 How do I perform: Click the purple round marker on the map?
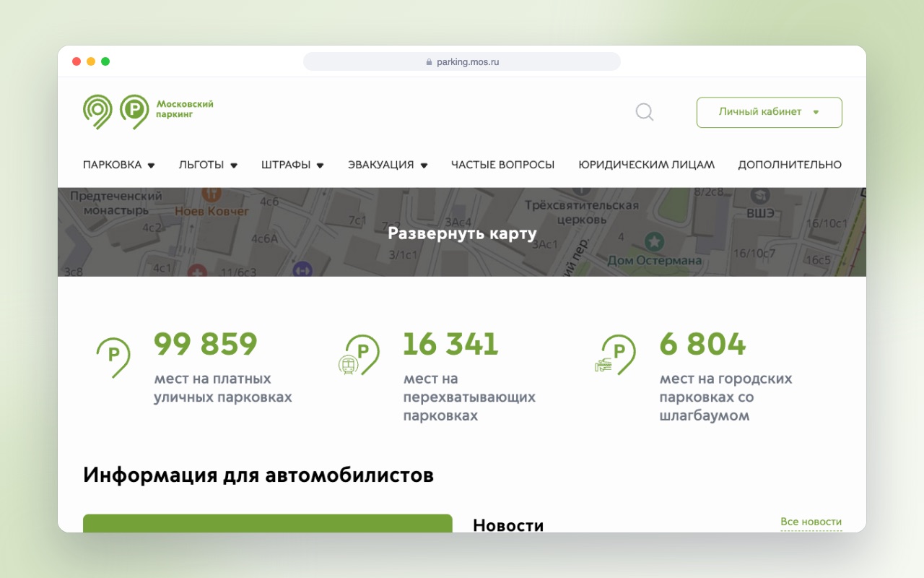[302, 269]
